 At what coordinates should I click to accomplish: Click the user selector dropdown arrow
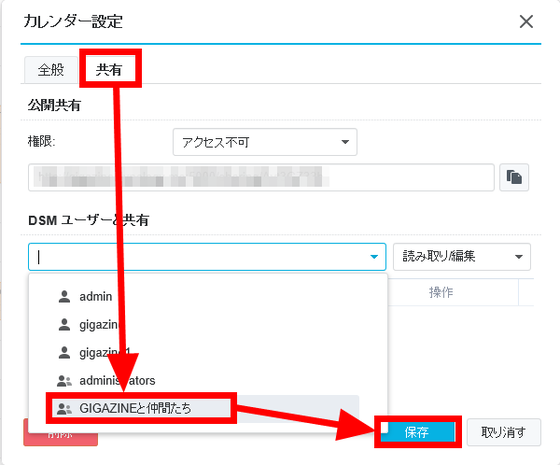pos(374,257)
